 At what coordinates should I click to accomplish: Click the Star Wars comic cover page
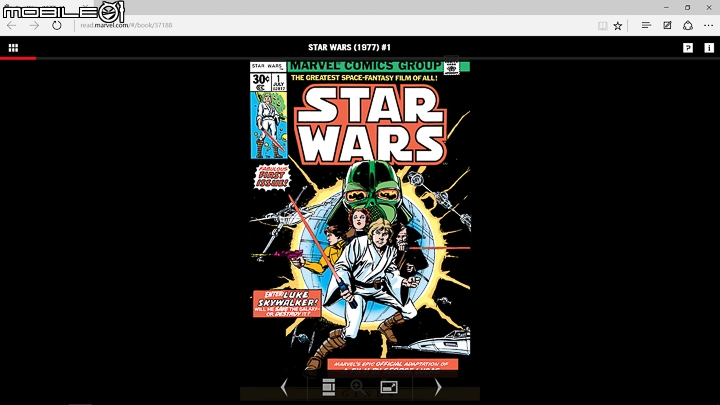(360, 219)
